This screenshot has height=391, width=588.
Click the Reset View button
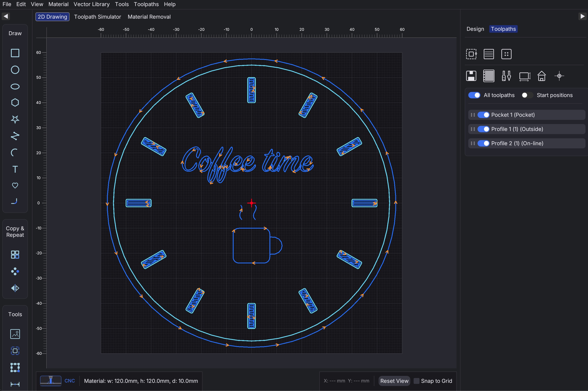click(x=394, y=381)
